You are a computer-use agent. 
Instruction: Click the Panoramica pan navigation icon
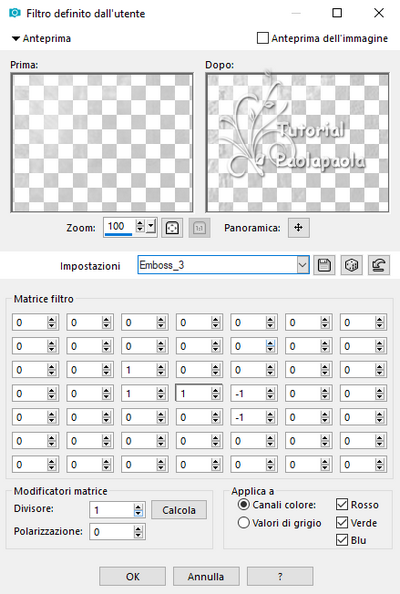(x=298, y=228)
